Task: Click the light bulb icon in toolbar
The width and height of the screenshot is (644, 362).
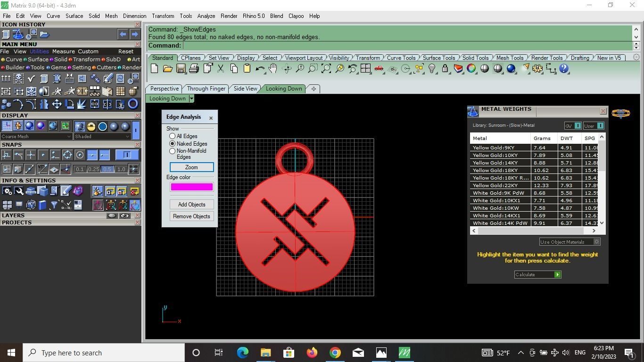Action: (431, 69)
